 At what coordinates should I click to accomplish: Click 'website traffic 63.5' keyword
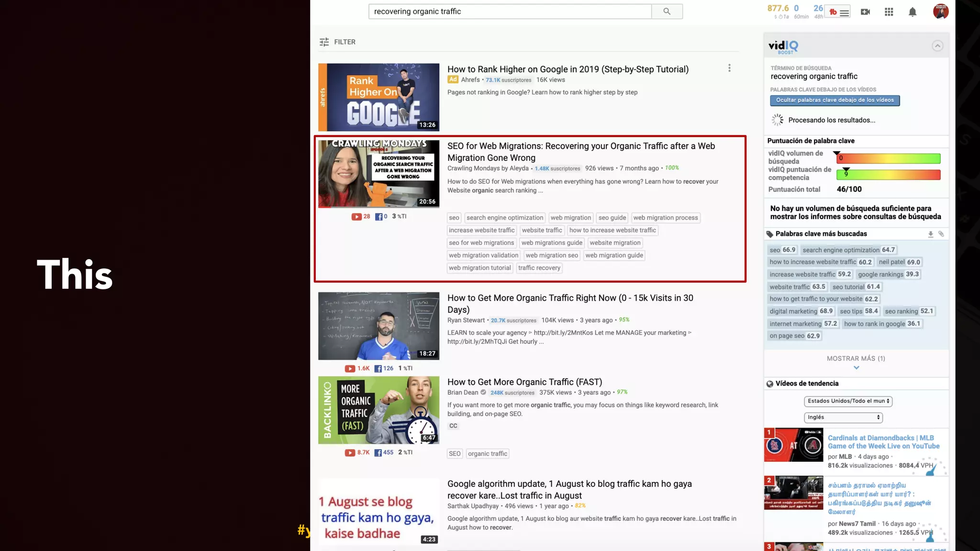[797, 287]
